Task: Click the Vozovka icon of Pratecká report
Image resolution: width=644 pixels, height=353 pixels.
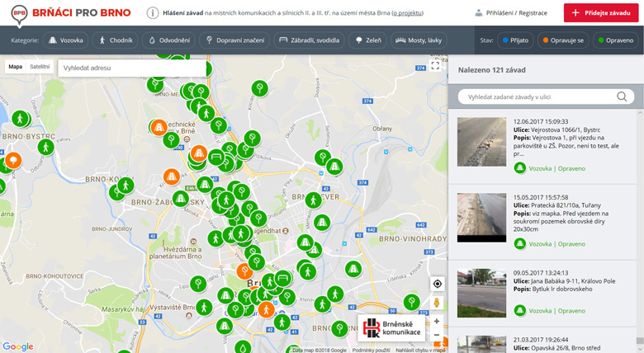Action: click(520, 244)
